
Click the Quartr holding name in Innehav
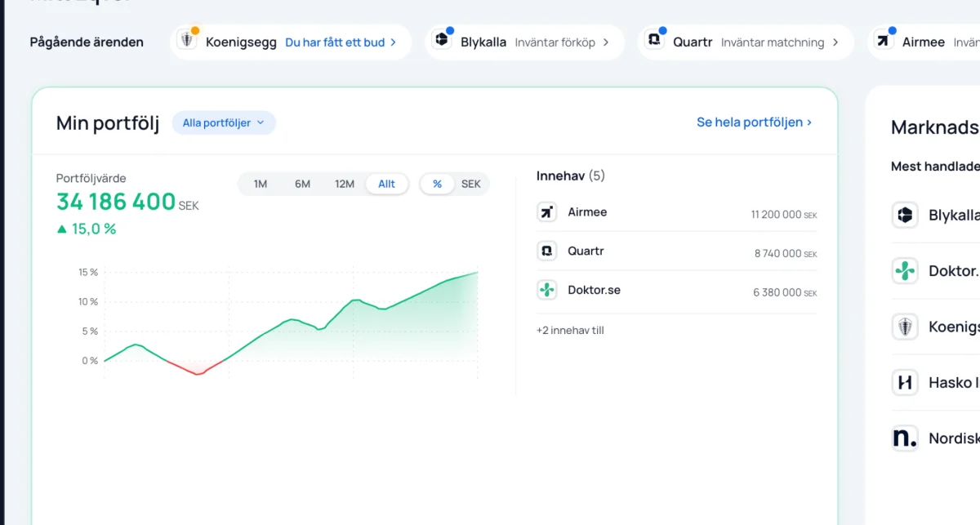pyautogui.click(x=586, y=251)
